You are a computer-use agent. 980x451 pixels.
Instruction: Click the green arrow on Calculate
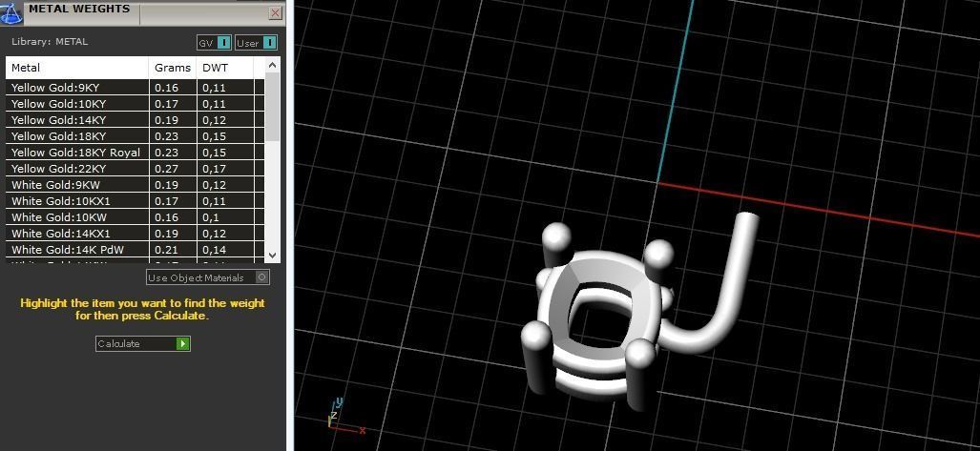(x=182, y=343)
